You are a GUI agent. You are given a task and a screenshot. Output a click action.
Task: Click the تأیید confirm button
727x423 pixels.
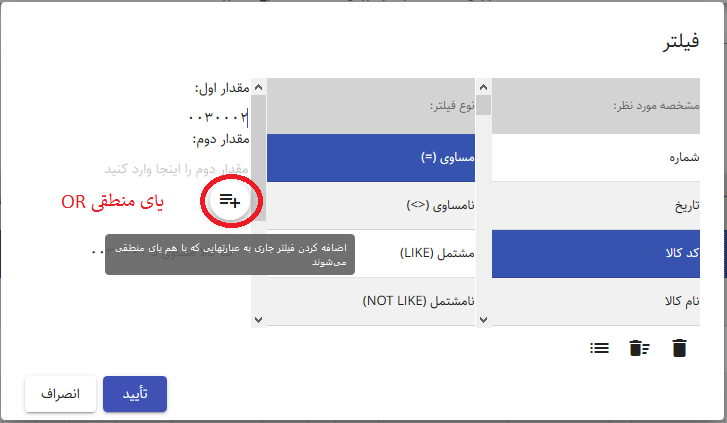[x=135, y=394]
